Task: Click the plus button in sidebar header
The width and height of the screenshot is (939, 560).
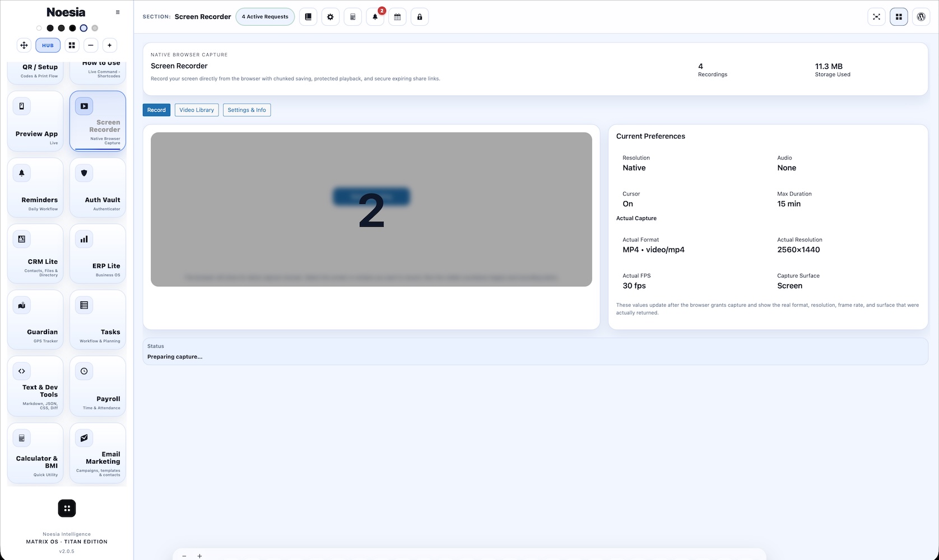Action: pos(110,45)
